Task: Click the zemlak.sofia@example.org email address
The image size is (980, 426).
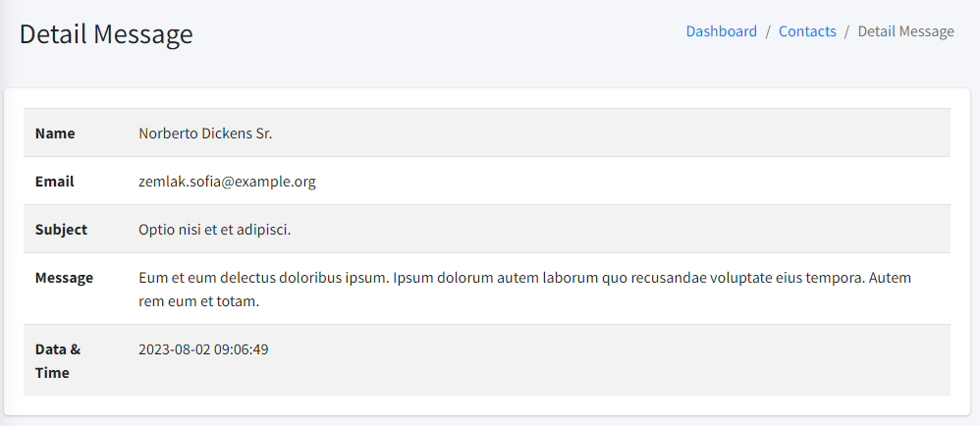Action: [x=227, y=182]
